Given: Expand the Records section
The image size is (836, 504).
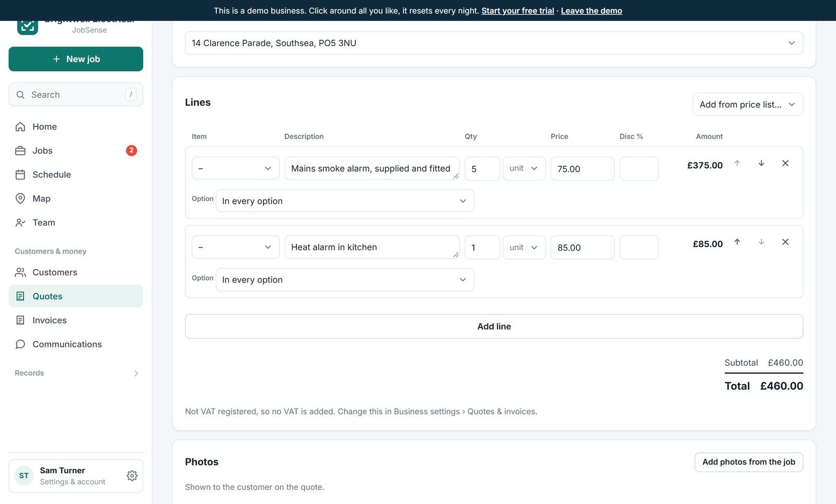Looking at the screenshot, I should click(x=76, y=373).
